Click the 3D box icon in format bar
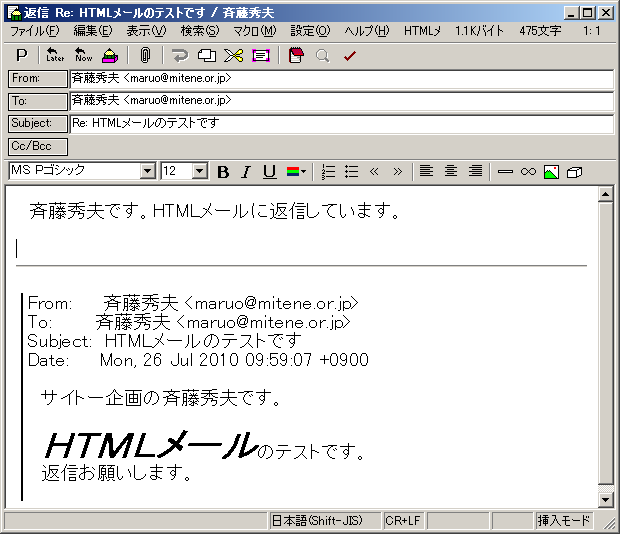 coord(574,172)
